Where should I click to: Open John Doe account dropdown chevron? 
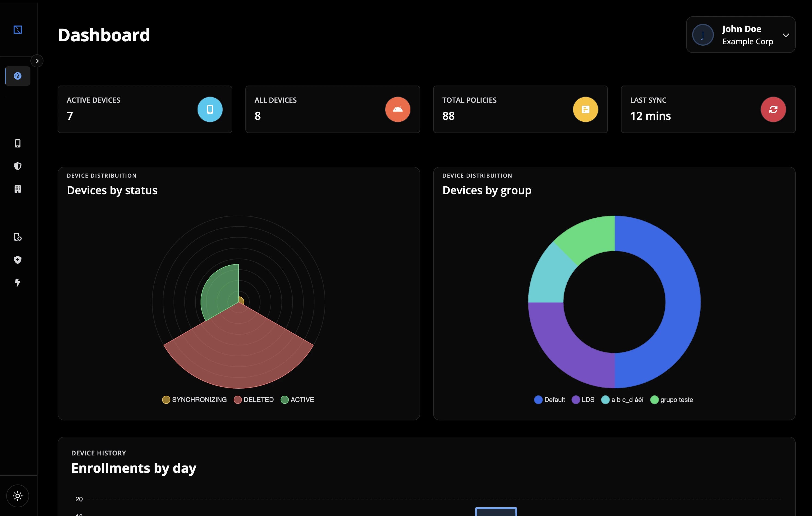[x=786, y=35]
